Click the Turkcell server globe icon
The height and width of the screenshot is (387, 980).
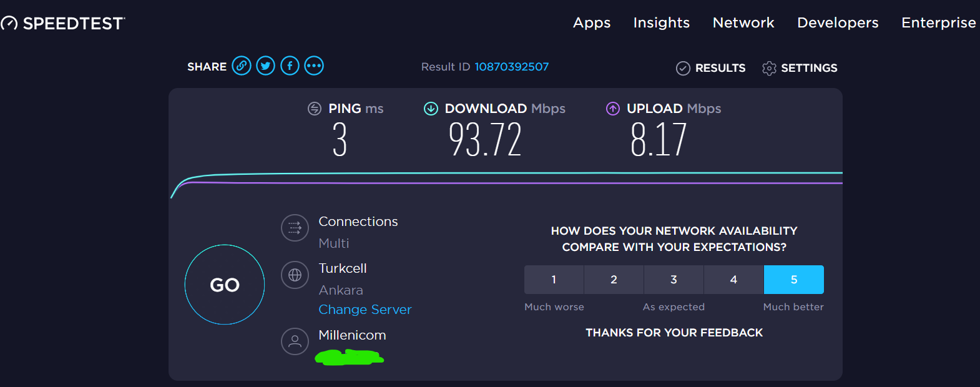(295, 275)
